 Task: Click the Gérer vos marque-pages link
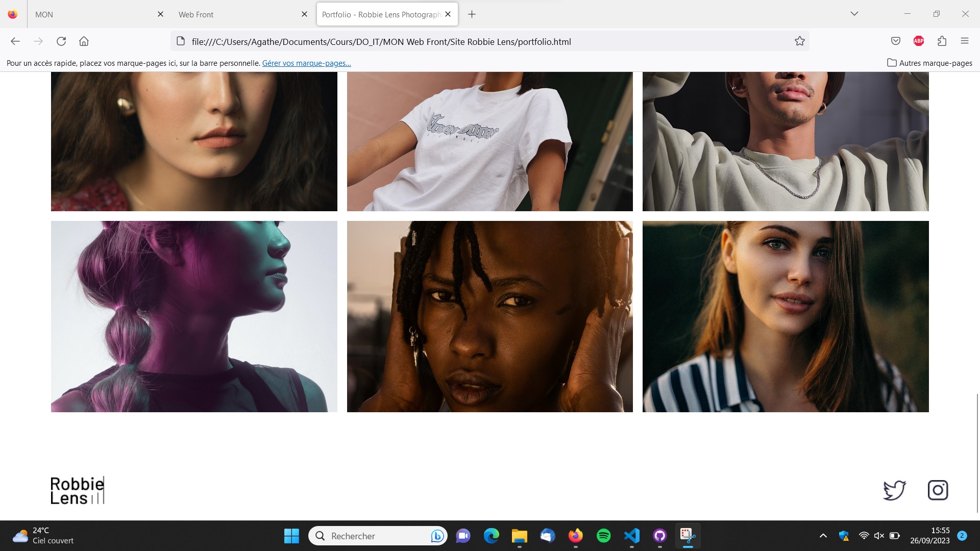pos(306,63)
